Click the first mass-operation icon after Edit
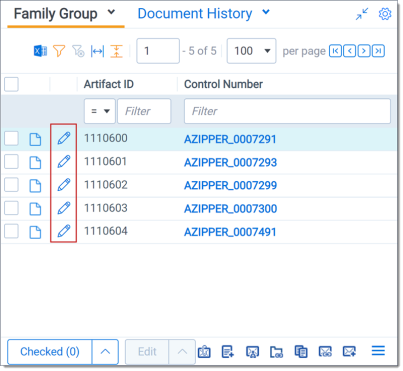The width and height of the screenshot is (403, 371). click(204, 352)
